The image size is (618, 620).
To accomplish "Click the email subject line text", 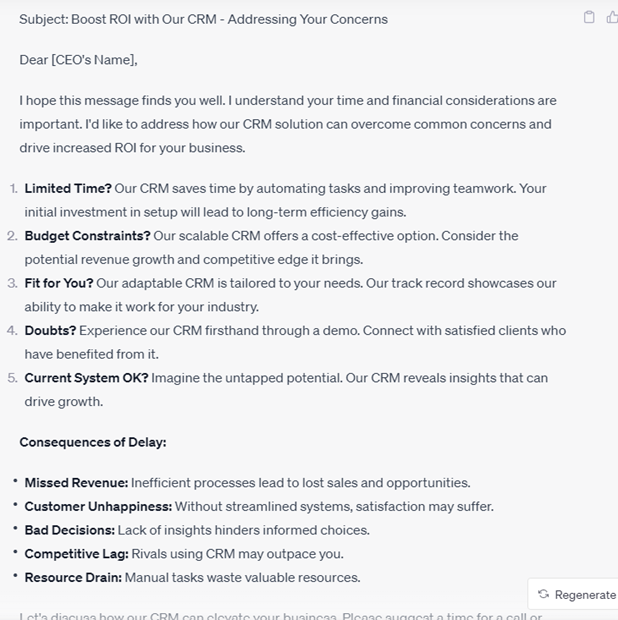I will tap(203, 19).
